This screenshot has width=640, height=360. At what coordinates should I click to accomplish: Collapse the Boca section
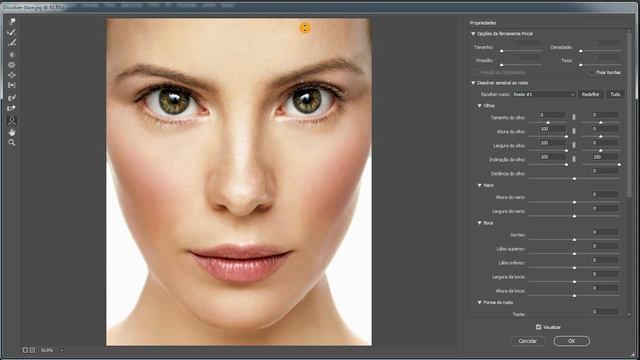(480, 223)
